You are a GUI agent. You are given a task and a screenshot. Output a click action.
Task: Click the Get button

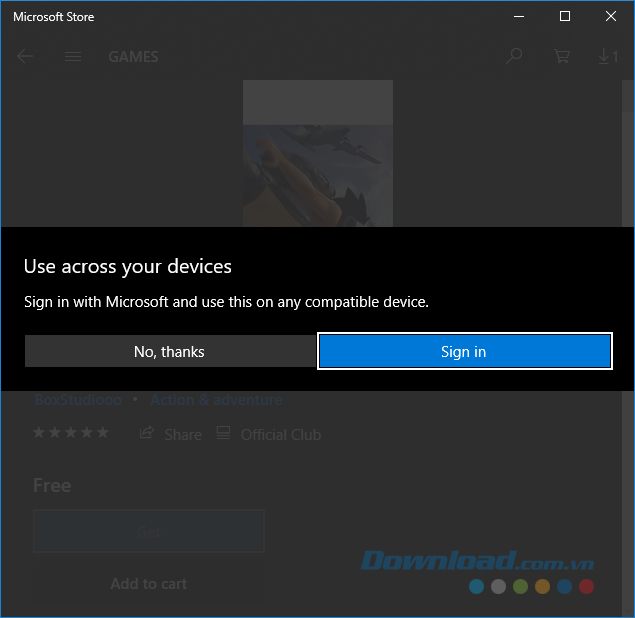149,531
